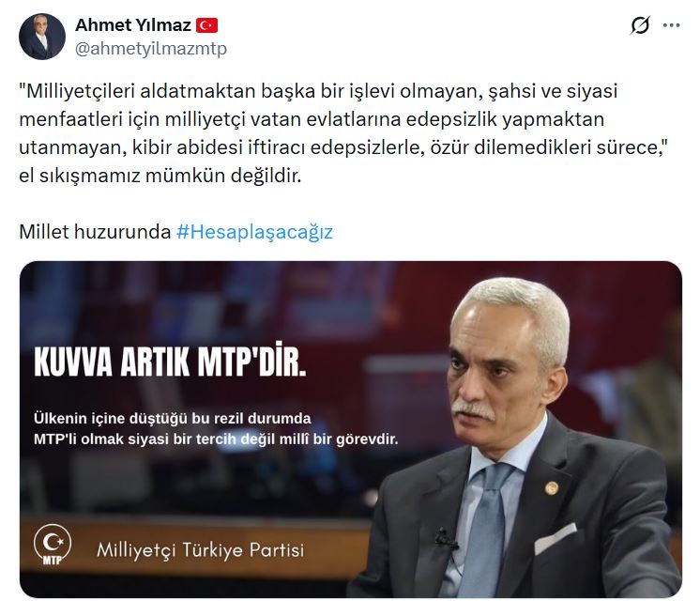The height and width of the screenshot is (616, 700).
Task: Click the 'Millet huzurunda' text
Action: [95, 232]
